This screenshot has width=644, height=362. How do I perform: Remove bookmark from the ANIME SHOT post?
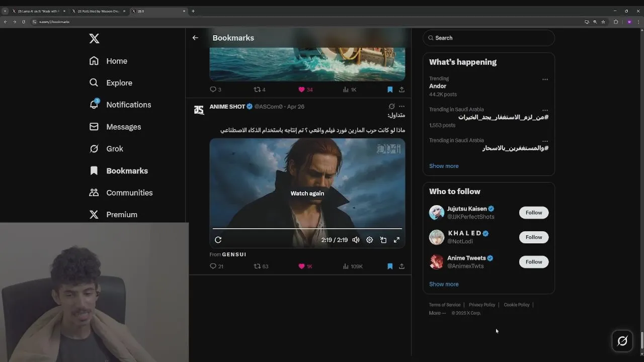[390, 266]
